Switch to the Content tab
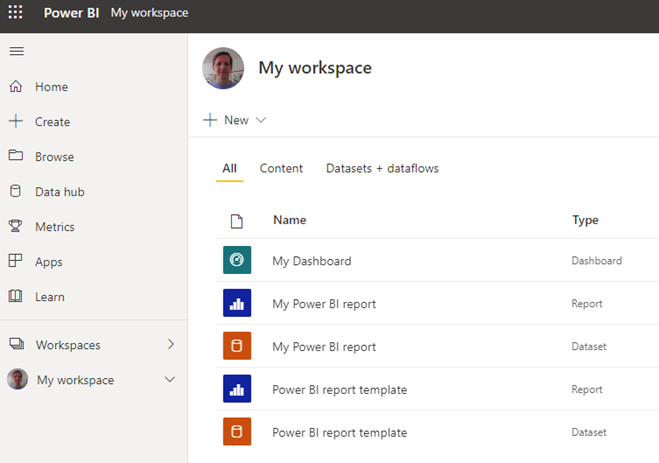The height and width of the screenshot is (463, 659). pyautogui.click(x=281, y=168)
